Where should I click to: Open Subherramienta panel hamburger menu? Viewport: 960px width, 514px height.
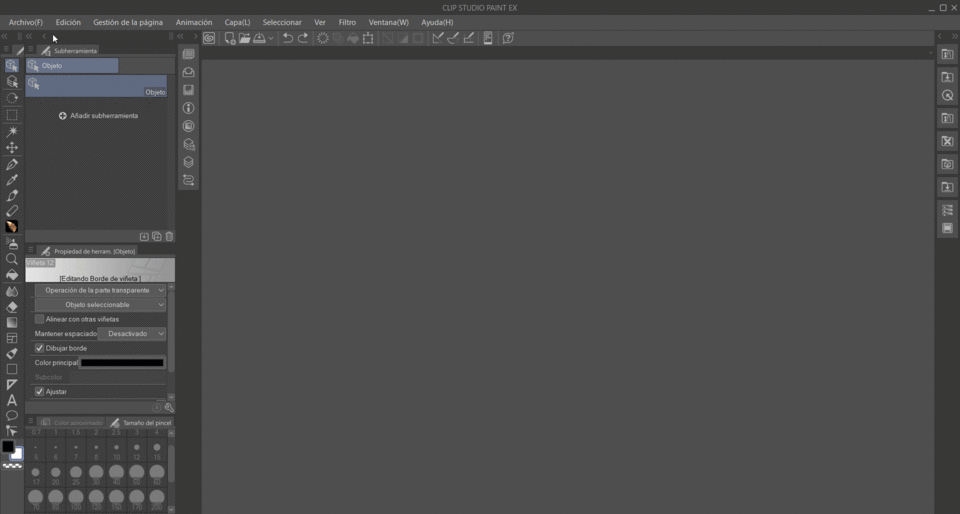pyautogui.click(x=31, y=50)
